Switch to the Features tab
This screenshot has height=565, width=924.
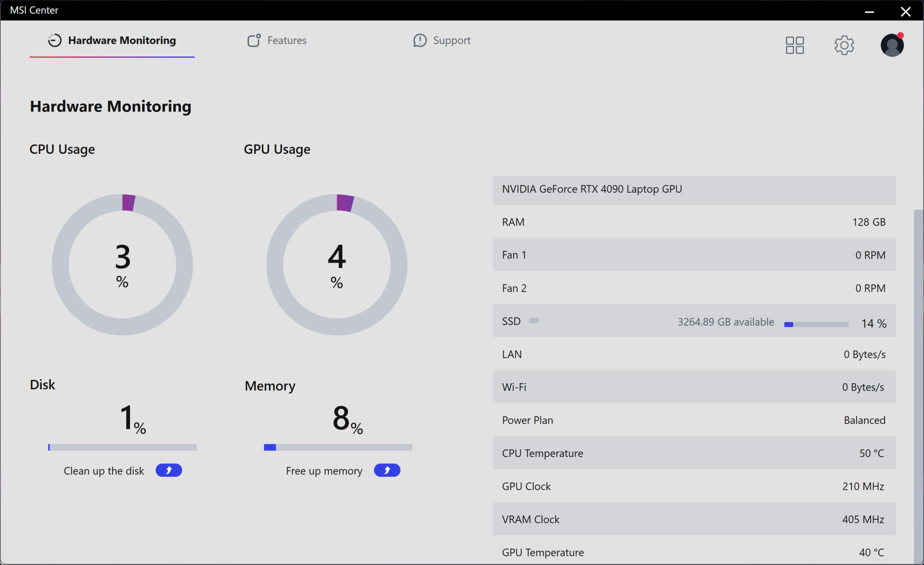(277, 40)
